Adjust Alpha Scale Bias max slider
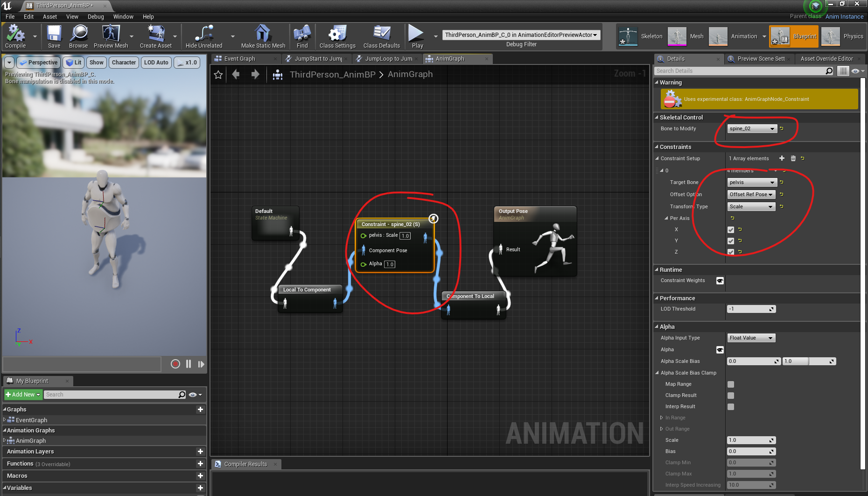 (x=809, y=361)
